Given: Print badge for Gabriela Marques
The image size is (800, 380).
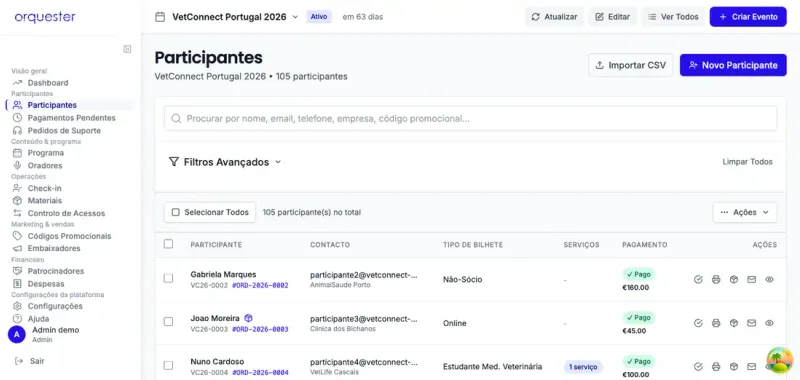Looking at the screenshot, I should pyautogui.click(x=716, y=280).
